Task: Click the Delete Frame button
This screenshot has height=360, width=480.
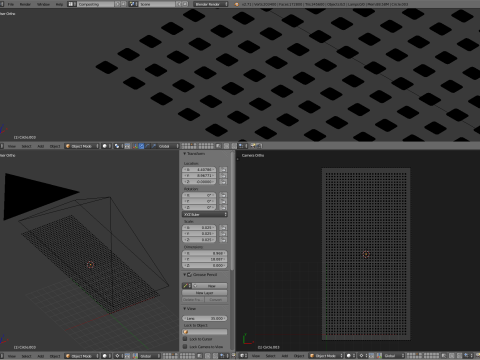Action: point(193,300)
